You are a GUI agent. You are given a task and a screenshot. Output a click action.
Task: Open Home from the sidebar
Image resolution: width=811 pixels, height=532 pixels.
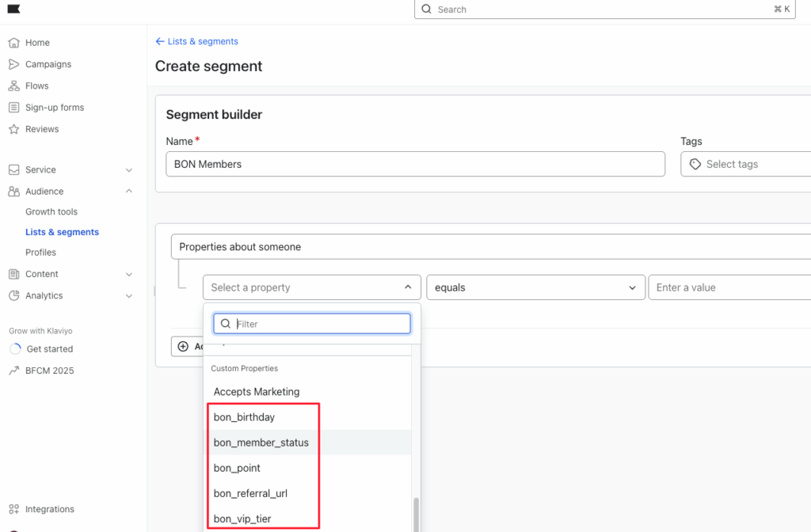(x=37, y=43)
